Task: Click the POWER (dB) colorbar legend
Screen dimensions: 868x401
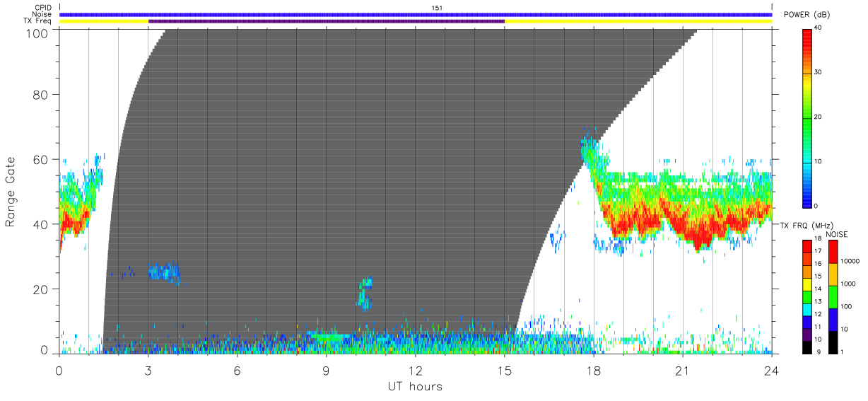Action: 807,117
